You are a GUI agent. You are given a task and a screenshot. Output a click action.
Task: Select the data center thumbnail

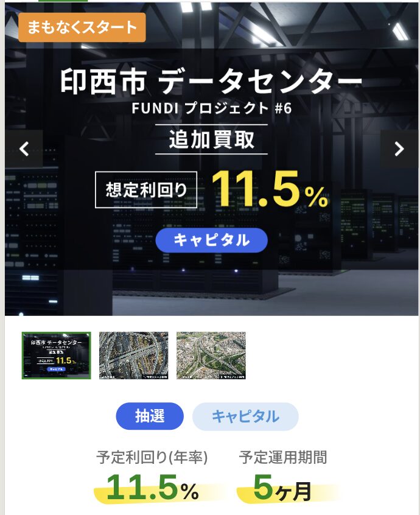pos(57,356)
